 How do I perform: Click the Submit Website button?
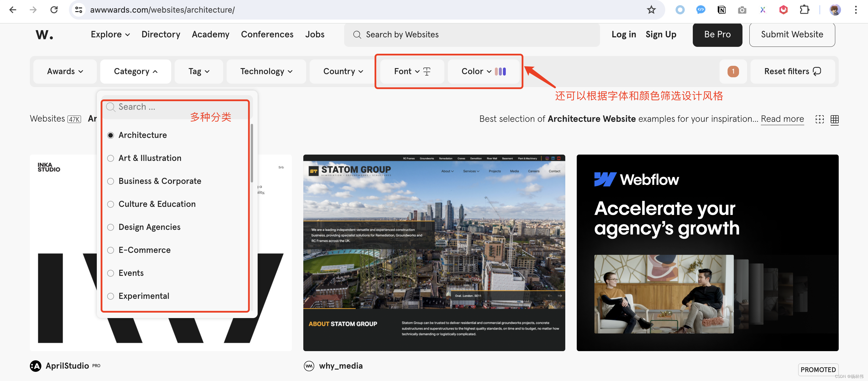(792, 34)
